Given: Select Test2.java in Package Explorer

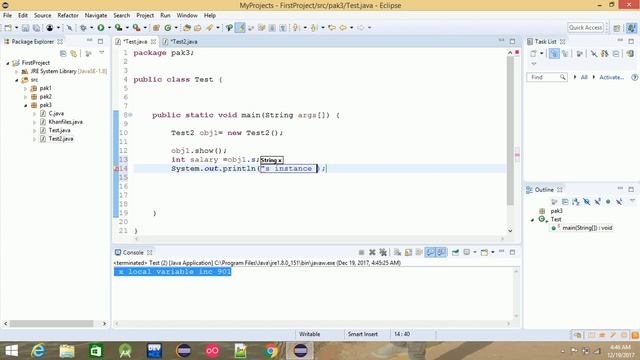Looking at the screenshot, I should [x=61, y=139].
